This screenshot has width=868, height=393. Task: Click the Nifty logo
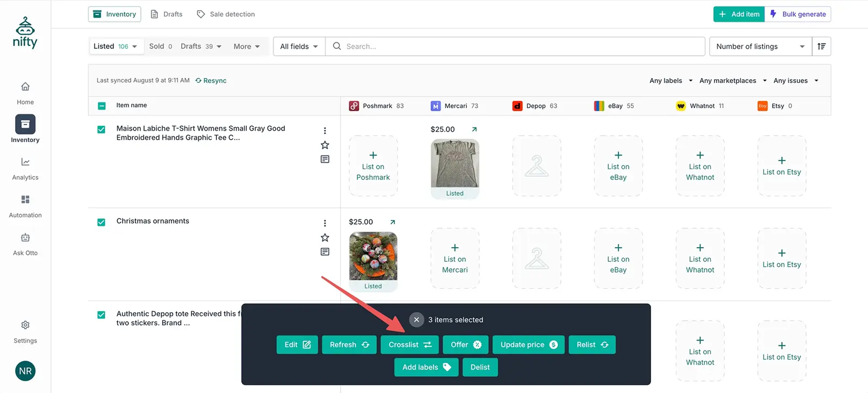coord(25,33)
